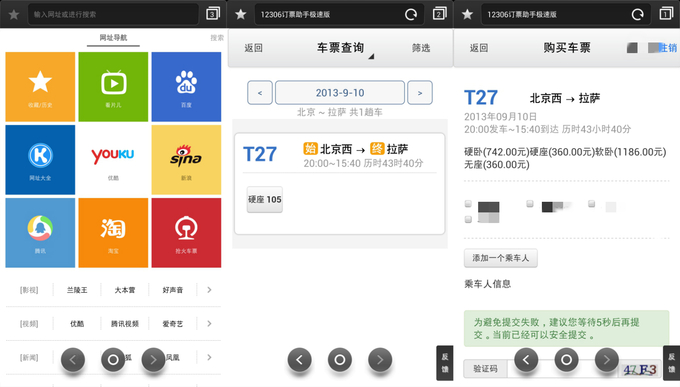Open the orange favorites/history star tile
The image size is (680, 387).
[40, 87]
